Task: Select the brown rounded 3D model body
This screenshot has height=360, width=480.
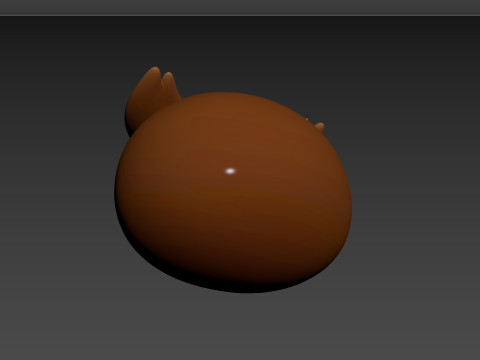Action: coord(233,193)
